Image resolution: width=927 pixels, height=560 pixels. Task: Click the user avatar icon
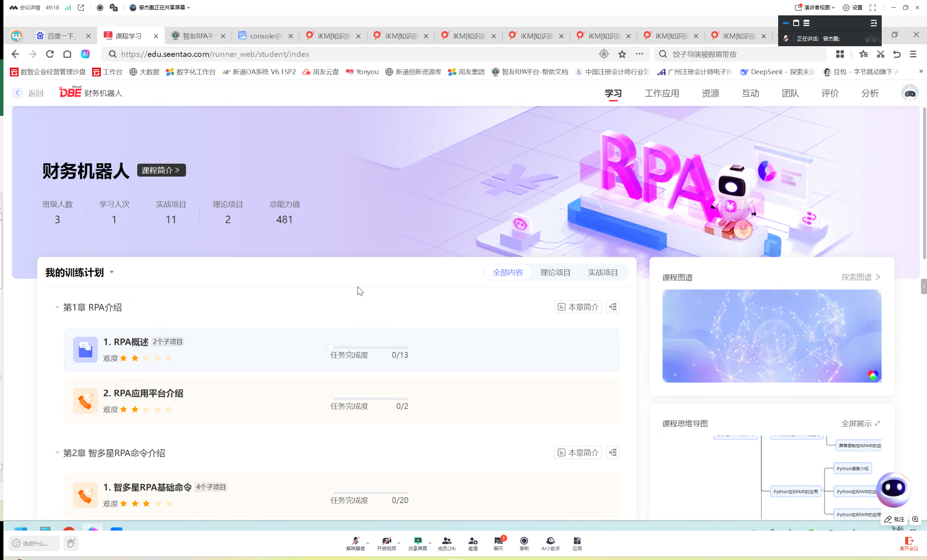point(909,93)
